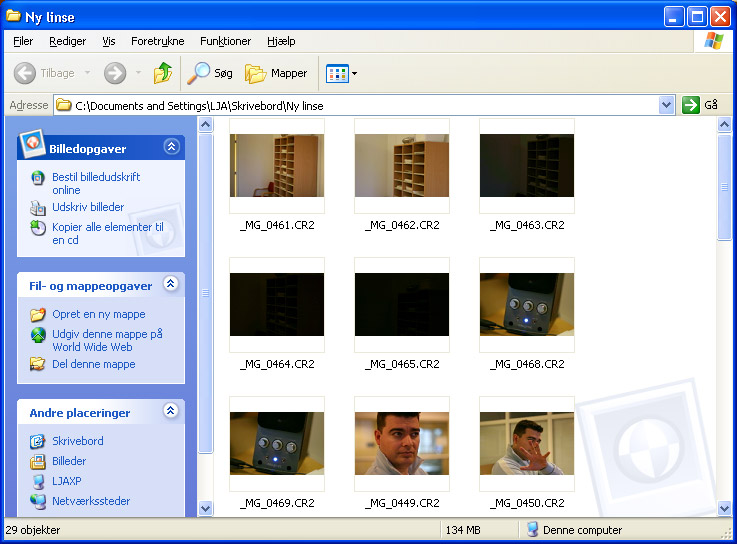Image resolution: width=737 pixels, height=544 pixels.
Task: Click the views layout icon
Action: coord(336,73)
